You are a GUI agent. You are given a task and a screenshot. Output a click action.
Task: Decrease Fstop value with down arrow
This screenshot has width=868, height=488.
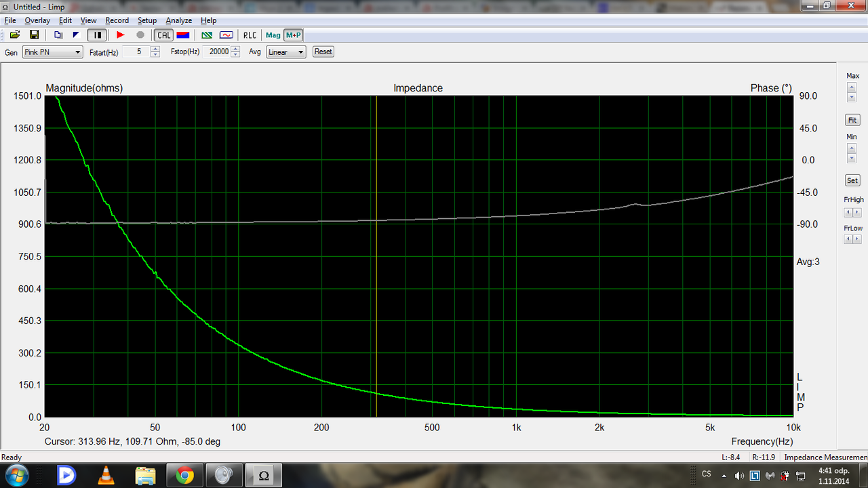[x=235, y=54]
